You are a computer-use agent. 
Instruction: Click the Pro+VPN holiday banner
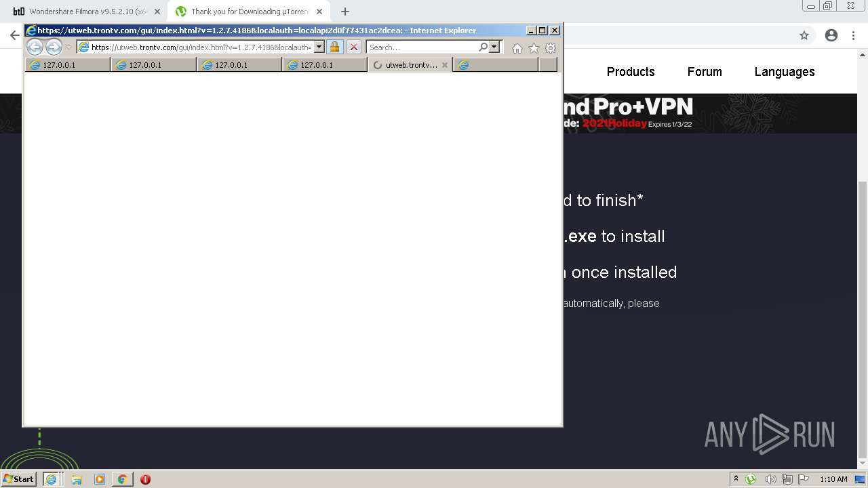(x=709, y=113)
